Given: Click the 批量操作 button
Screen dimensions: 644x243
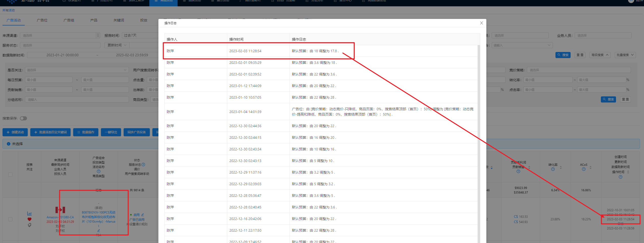Looking at the screenshot, I should (x=86, y=132).
